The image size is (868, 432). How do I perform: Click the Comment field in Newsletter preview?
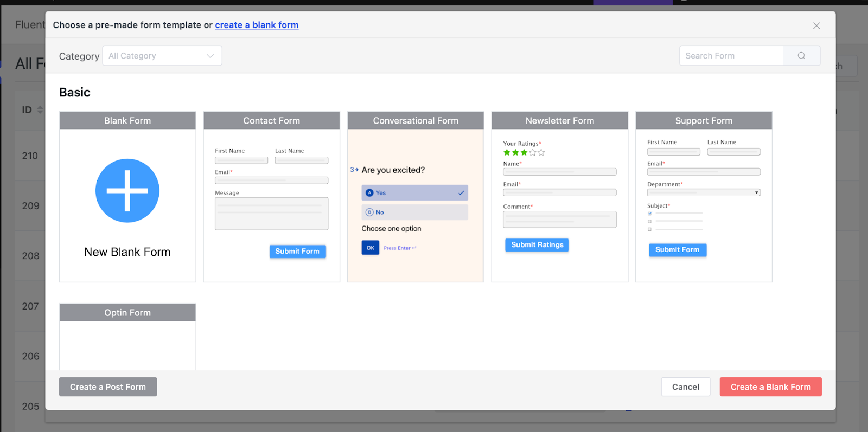560,220
